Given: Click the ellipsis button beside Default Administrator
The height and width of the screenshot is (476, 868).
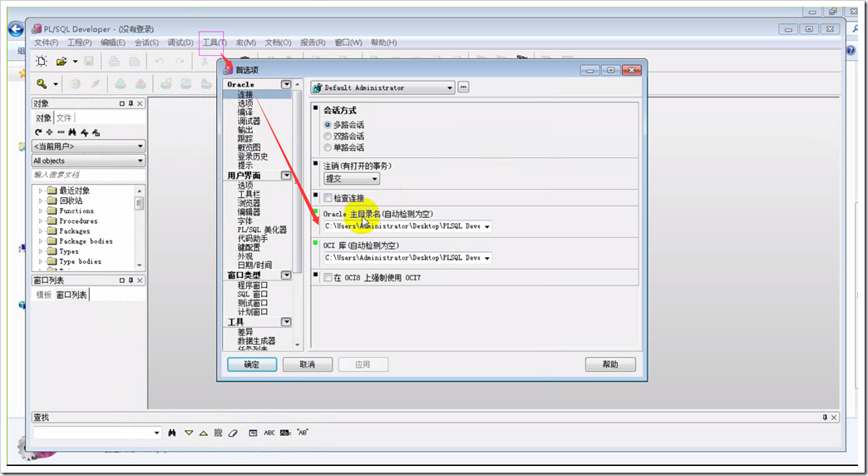Looking at the screenshot, I should (463, 87).
